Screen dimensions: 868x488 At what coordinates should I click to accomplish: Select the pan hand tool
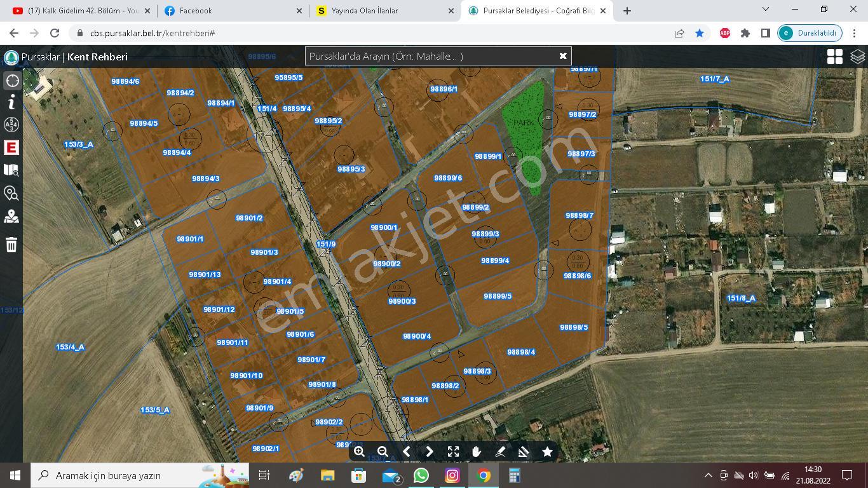477,451
